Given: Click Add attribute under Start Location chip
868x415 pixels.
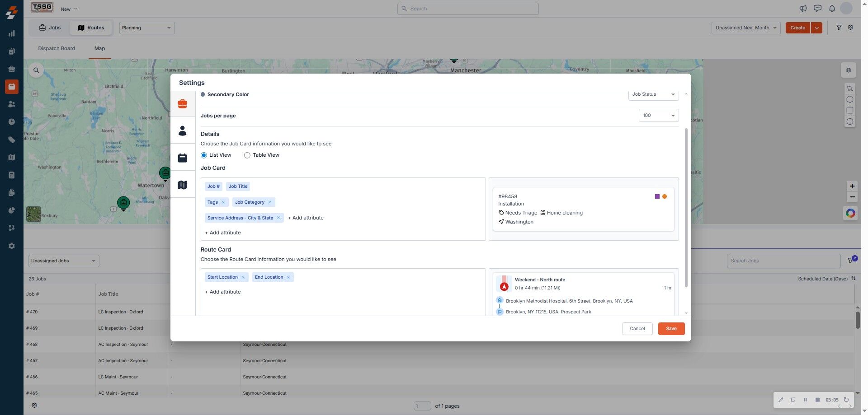Looking at the screenshot, I should pyautogui.click(x=223, y=292).
